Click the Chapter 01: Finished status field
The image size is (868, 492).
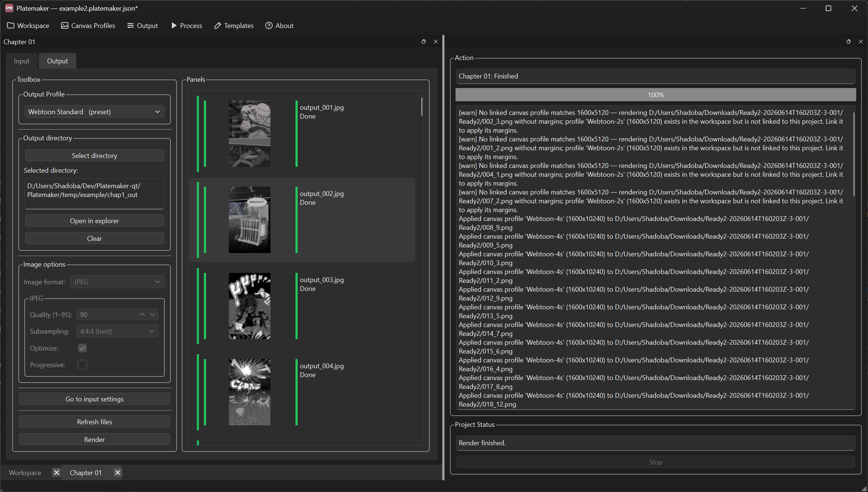(x=656, y=76)
